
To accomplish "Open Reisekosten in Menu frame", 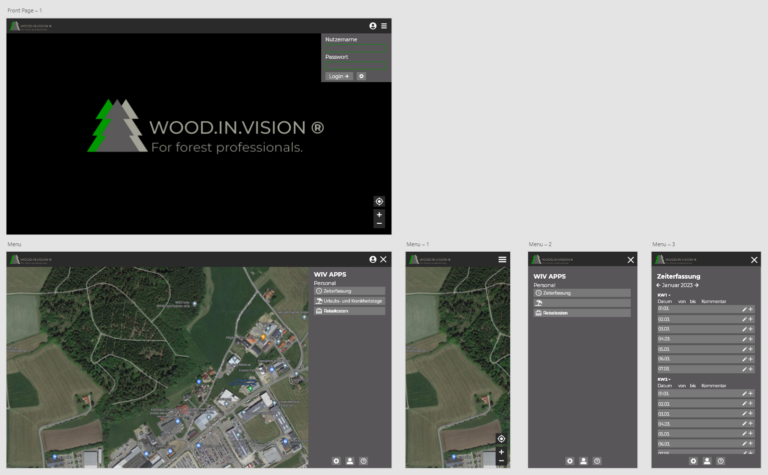I will click(350, 311).
